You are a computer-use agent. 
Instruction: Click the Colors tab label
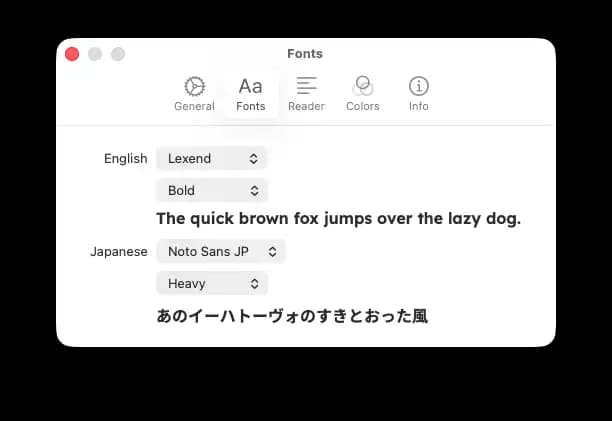tap(362, 106)
